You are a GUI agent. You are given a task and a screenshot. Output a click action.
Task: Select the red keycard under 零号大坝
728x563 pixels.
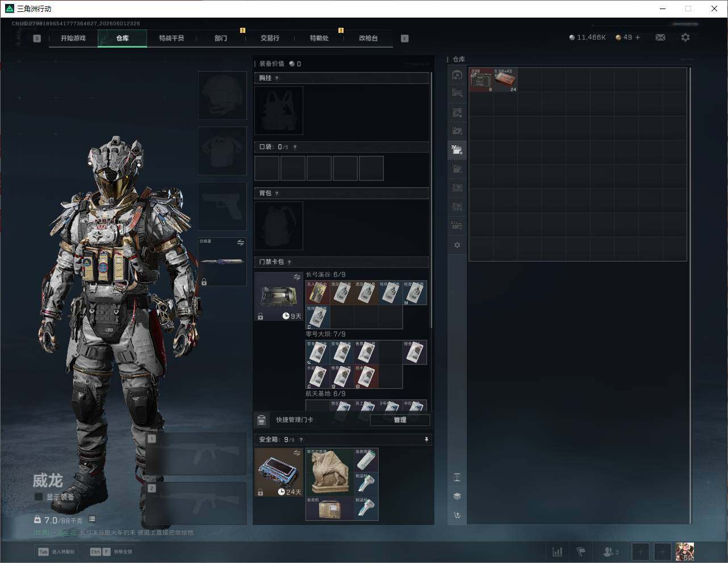point(366,377)
